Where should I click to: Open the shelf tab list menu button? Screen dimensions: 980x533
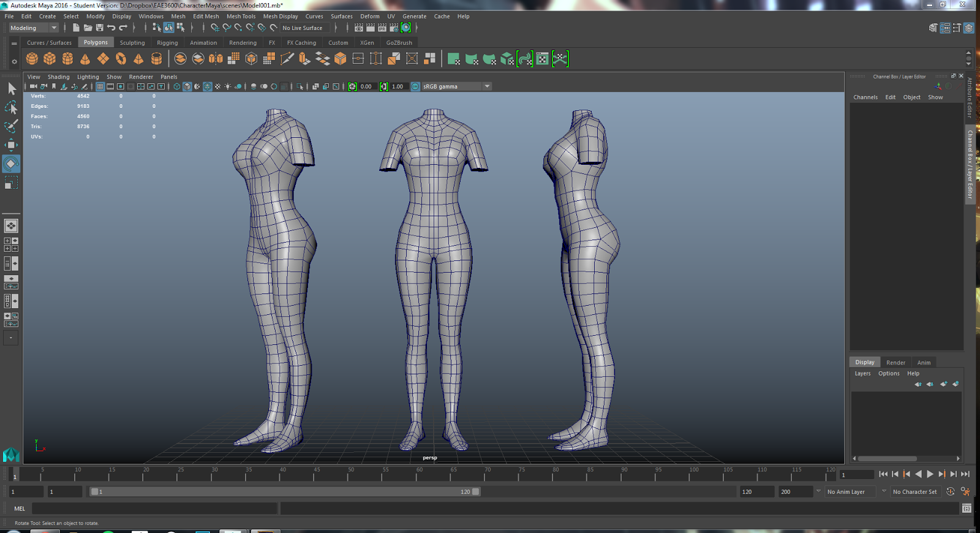[14, 43]
